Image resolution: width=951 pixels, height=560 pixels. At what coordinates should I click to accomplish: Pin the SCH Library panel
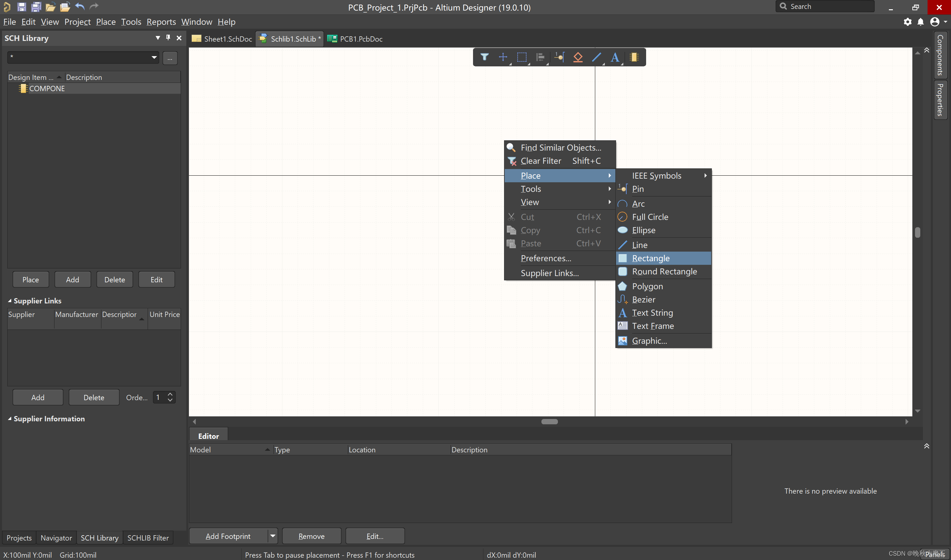168,38
